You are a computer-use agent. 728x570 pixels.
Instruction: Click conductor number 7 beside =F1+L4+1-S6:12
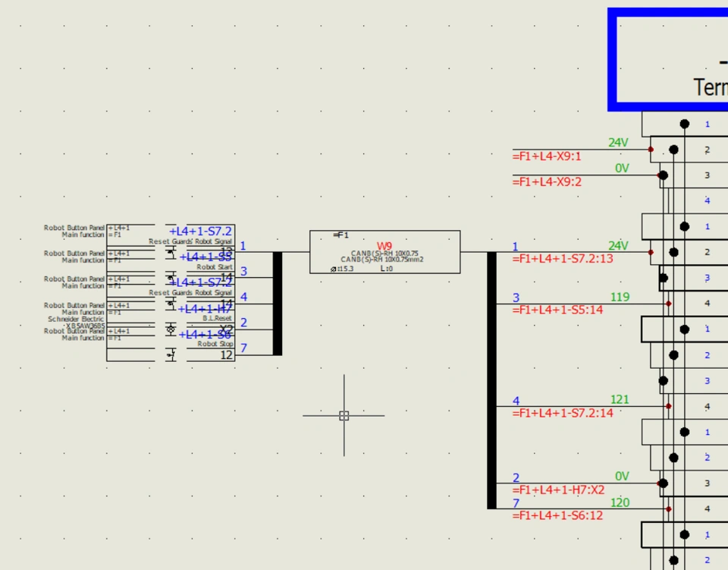[x=516, y=503]
